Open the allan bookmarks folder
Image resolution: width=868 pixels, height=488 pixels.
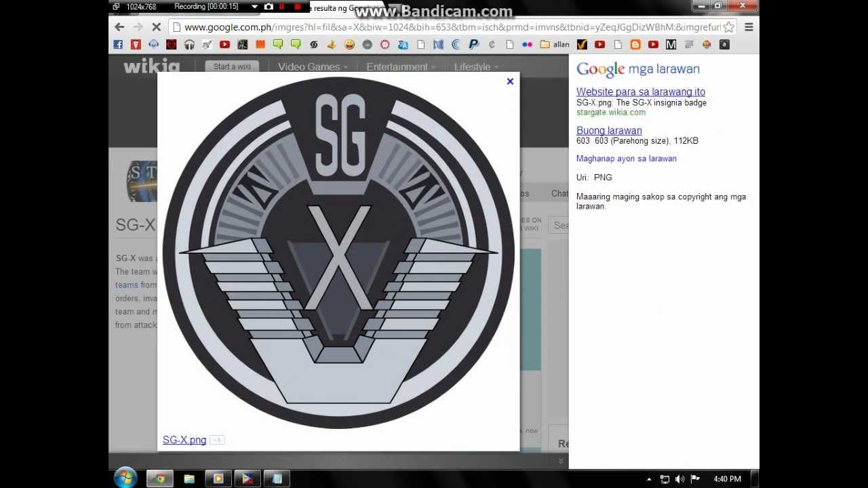pyautogui.click(x=555, y=45)
